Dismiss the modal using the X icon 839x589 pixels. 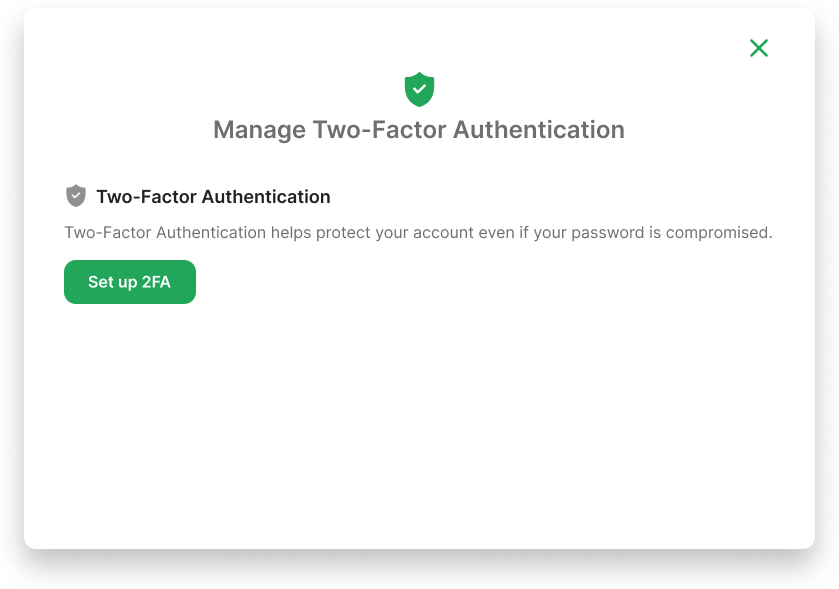pos(759,48)
